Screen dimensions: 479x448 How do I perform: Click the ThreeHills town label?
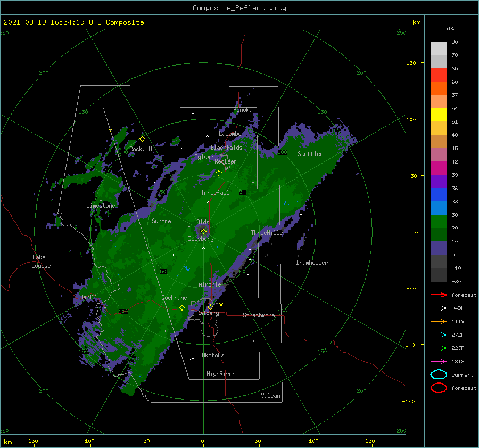[x=267, y=233]
